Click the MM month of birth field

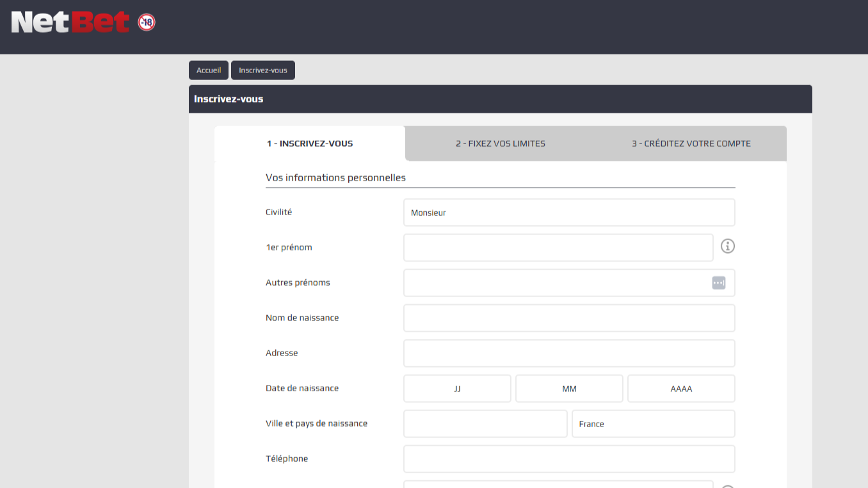pos(569,389)
